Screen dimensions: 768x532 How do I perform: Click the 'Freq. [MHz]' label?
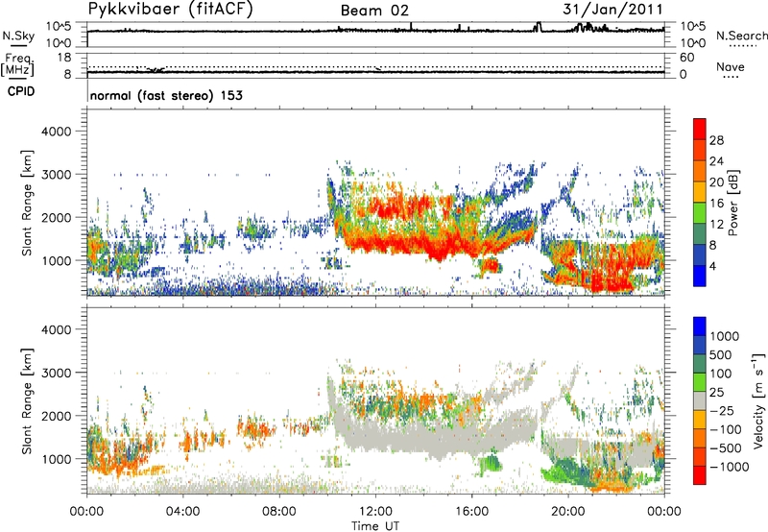click(17, 64)
